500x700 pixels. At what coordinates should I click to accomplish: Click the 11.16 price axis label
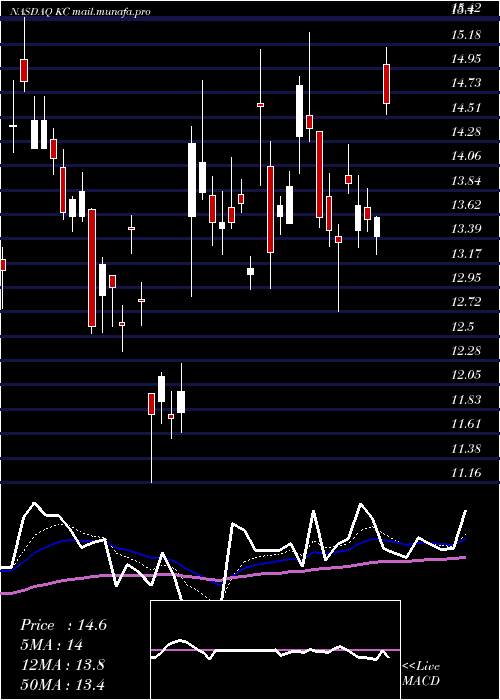pyautogui.click(x=467, y=473)
